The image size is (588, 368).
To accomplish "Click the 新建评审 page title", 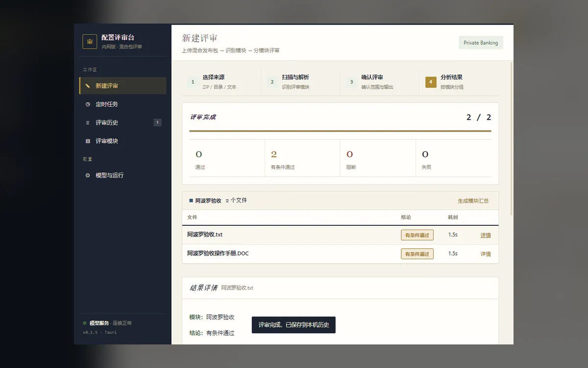I will (200, 38).
